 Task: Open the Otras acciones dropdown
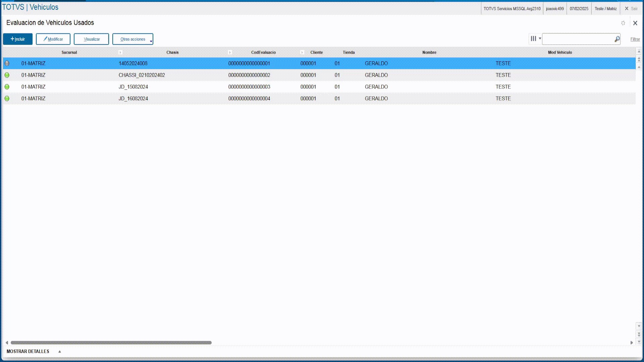click(x=133, y=39)
